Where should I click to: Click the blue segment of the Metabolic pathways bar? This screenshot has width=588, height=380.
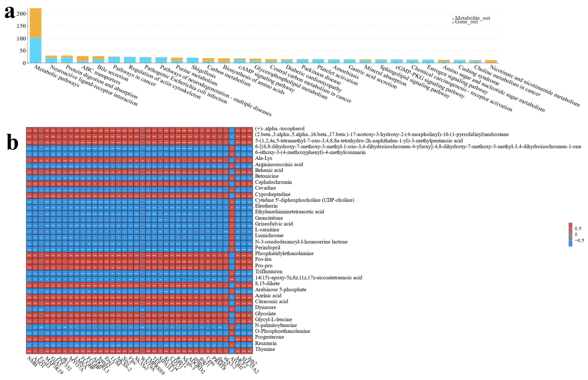click(x=36, y=50)
